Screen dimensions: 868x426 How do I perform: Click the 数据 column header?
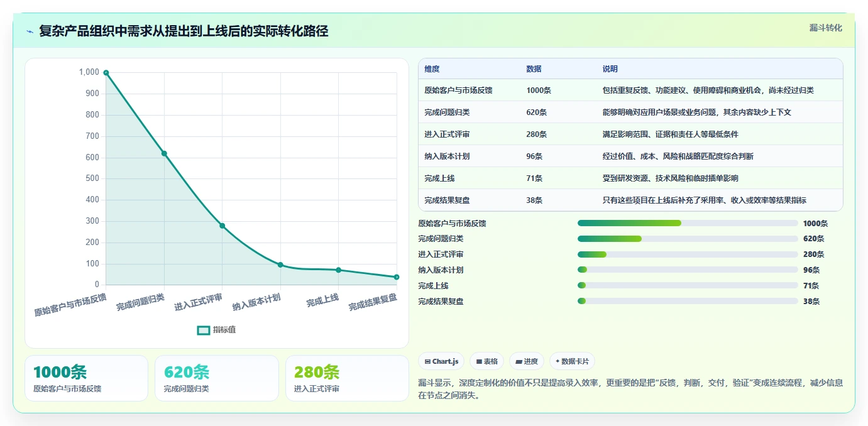point(534,68)
